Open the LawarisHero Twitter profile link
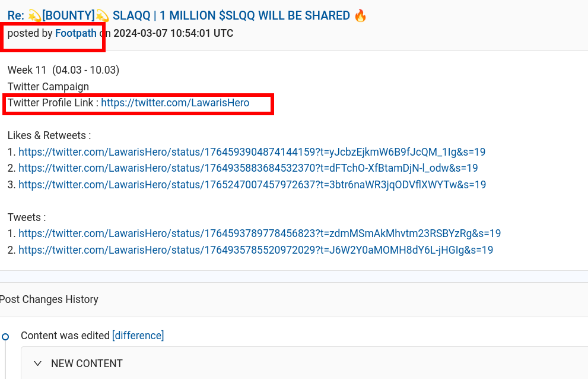 (x=175, y=103)
